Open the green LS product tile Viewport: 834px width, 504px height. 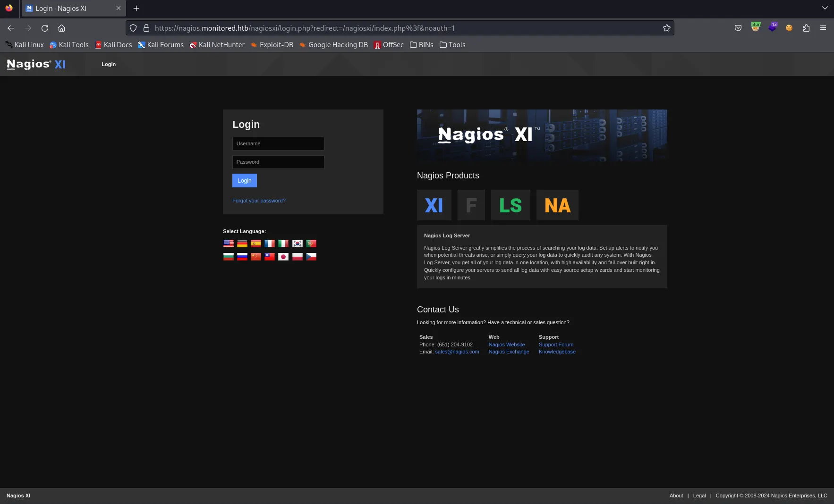coord(511,205)
